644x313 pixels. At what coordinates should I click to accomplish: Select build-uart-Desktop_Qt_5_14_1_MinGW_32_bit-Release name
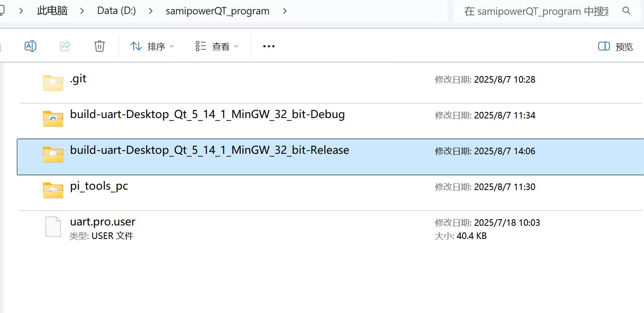(x=209, y=150)
